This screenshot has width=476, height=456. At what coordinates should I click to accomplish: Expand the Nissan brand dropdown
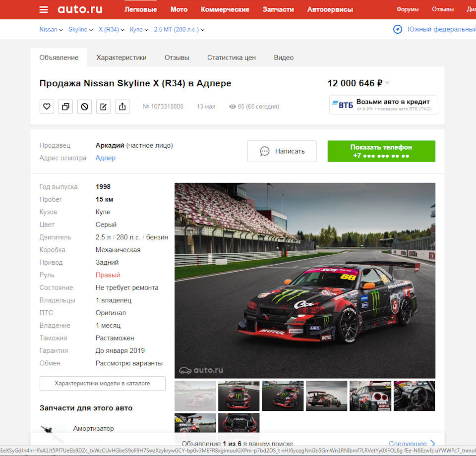(x=51, y=30)
